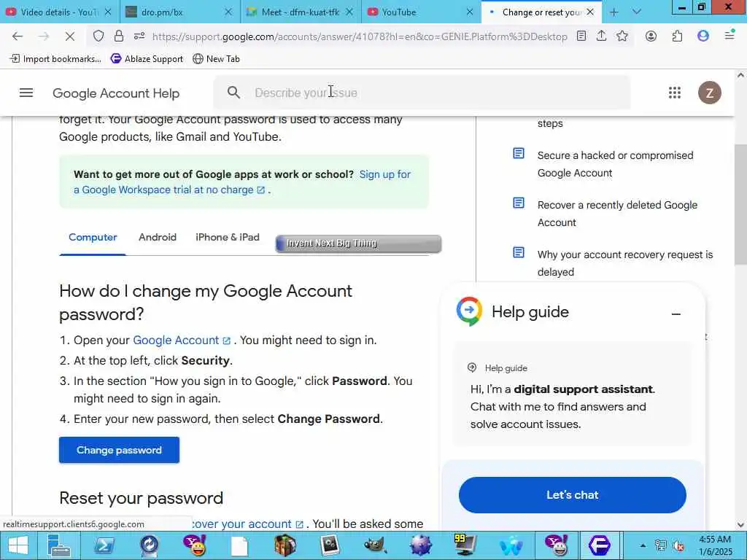Start chat with Let's chat button
747x560 pixels.
click(572, 495)
